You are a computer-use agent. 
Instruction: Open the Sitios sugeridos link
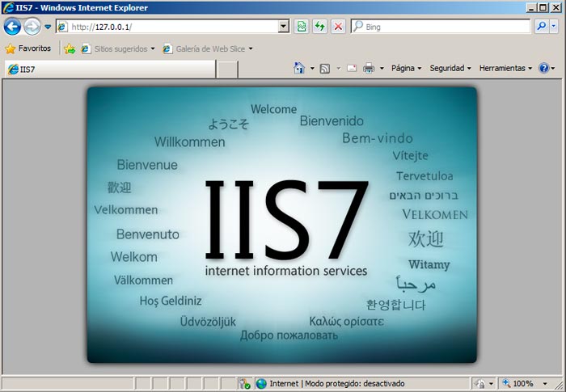120,48
